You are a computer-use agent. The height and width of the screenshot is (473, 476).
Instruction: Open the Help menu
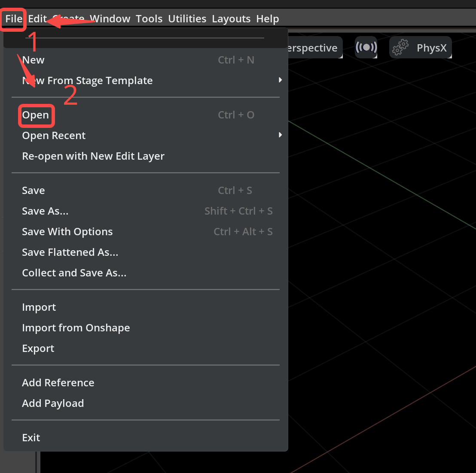(x=268, y=19)
